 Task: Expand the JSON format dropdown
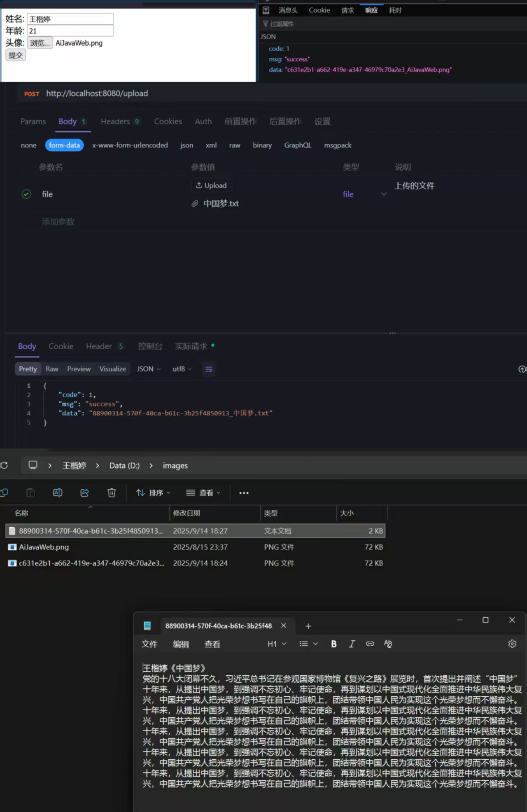149,369
